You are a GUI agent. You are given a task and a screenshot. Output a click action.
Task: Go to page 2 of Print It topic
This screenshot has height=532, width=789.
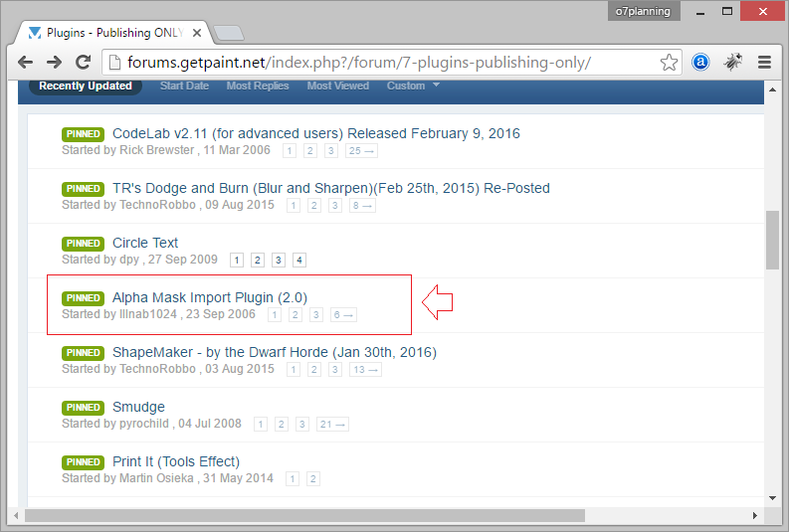(x=313, y=478)
